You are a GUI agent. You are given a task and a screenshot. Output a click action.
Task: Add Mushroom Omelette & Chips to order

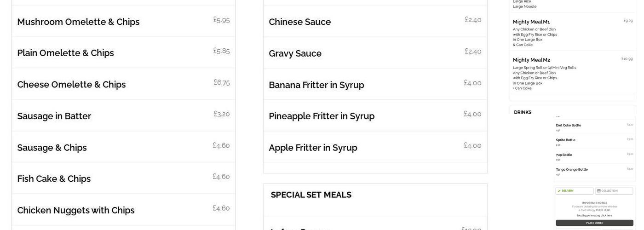point(78,22)
